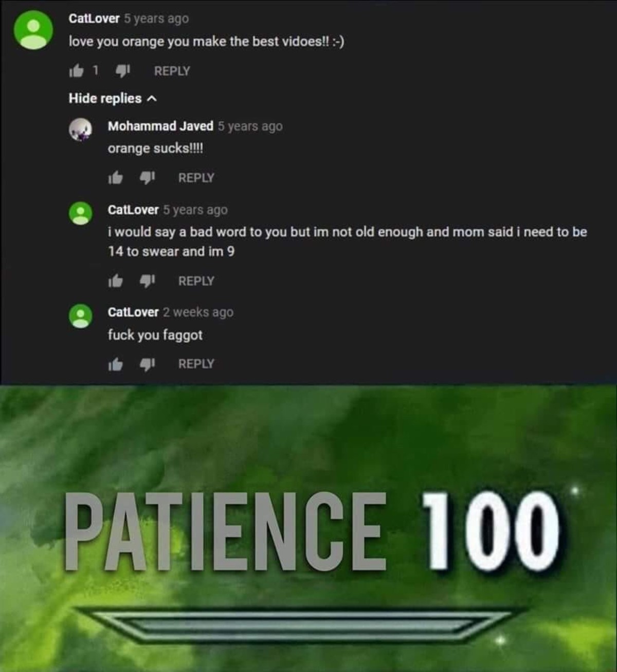Dislike Mohammad Javed's 'orange sucks' reply
Image resolution: width=617 pixels, height=672 pixels.
[x=148, y=178]
